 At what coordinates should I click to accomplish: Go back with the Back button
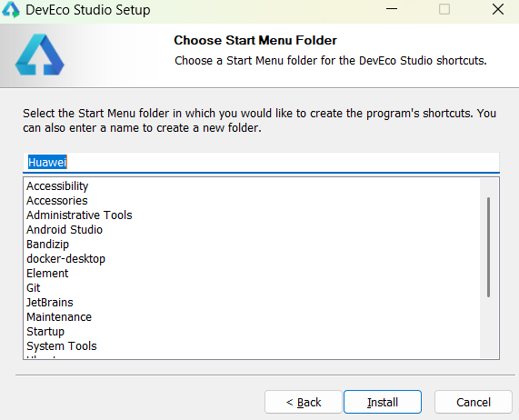(304, 402)
